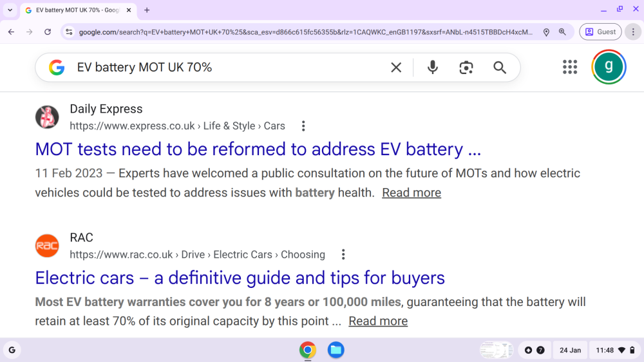Open the zoom magnifier icon in address bar
Image resolution: width=644 pixels, height=362 pixels.
(562, 32)
